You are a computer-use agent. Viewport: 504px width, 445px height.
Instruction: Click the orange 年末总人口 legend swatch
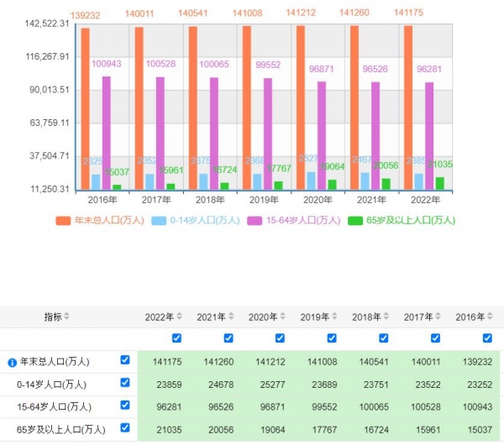click(63, 221)
